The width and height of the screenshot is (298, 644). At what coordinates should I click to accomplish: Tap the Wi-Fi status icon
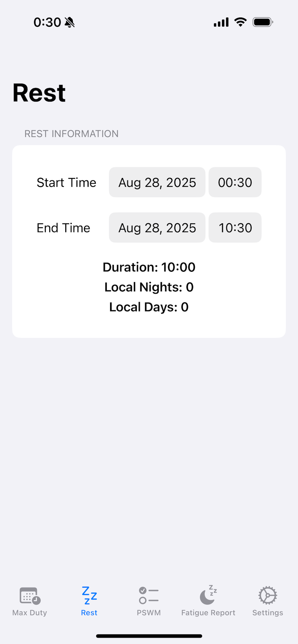pos(240,22)
